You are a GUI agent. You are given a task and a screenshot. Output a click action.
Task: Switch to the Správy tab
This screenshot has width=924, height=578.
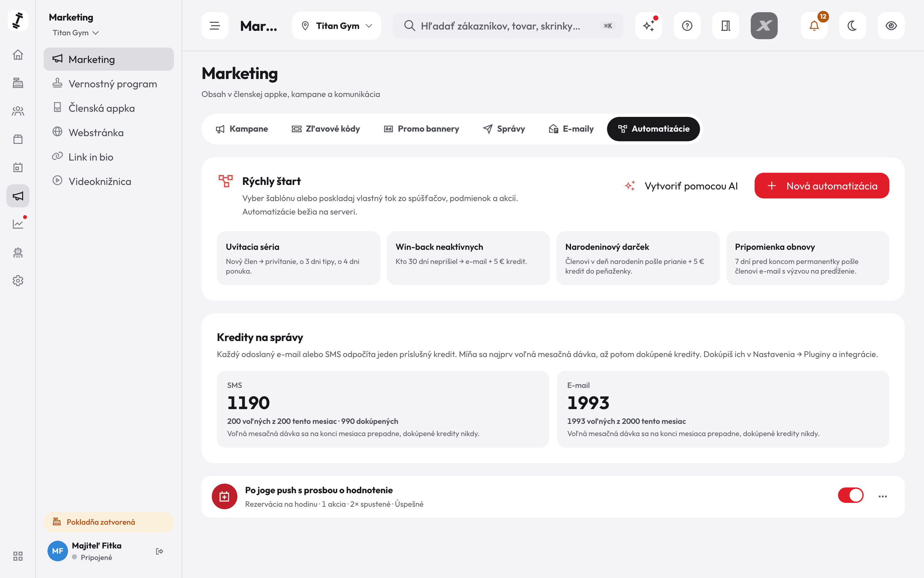point(504,129)
